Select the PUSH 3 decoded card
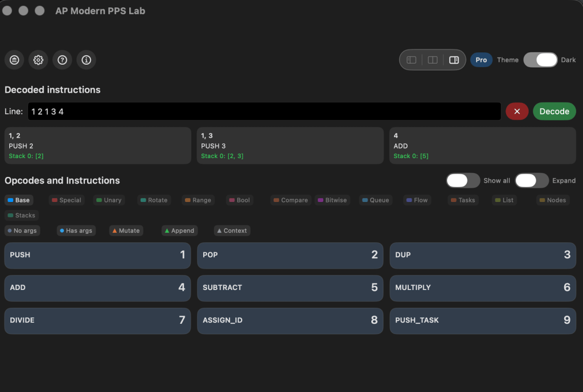The image size is (583, 392). point(290,146)
